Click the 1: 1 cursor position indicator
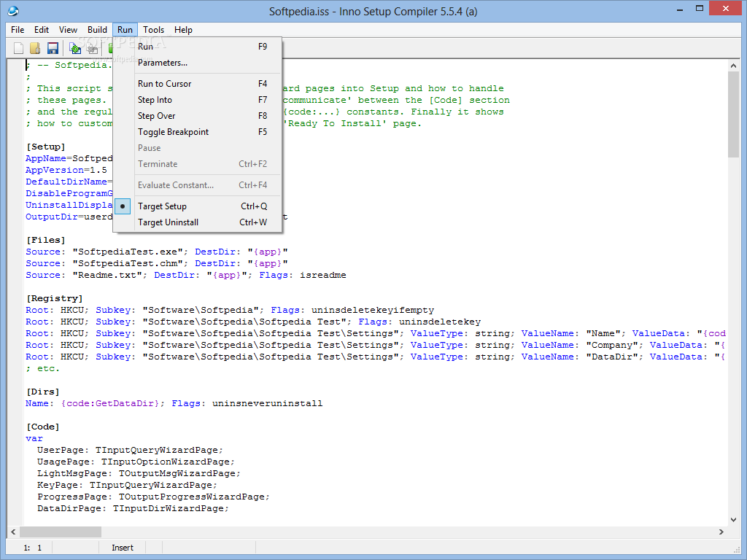This screenshot has height=560, width=747. point(32,548)
